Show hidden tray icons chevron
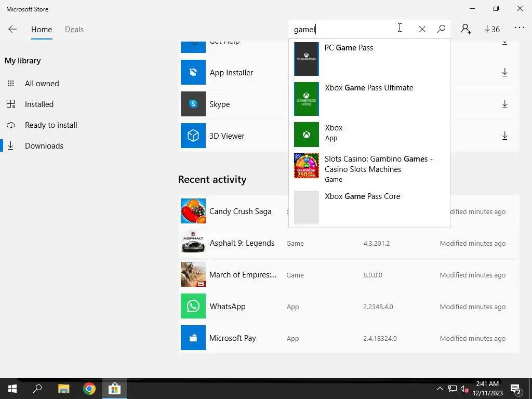Screen dimensions: 532x399 coord(440,389)
